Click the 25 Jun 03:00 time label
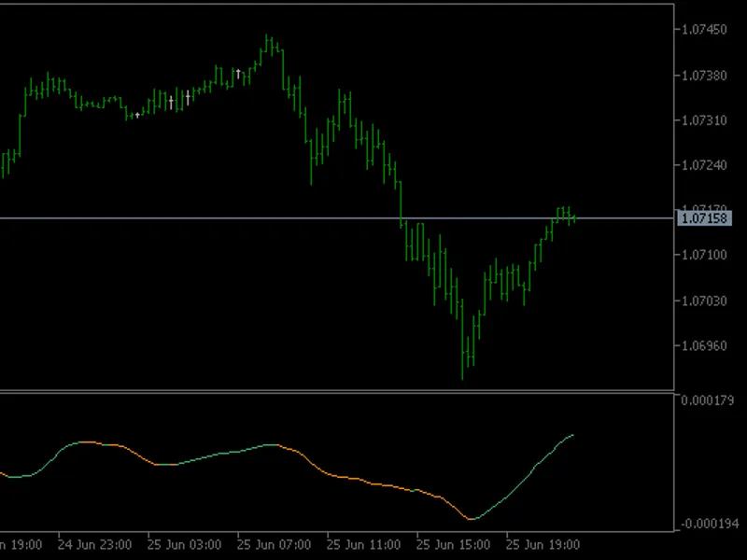 click(184, 545)
